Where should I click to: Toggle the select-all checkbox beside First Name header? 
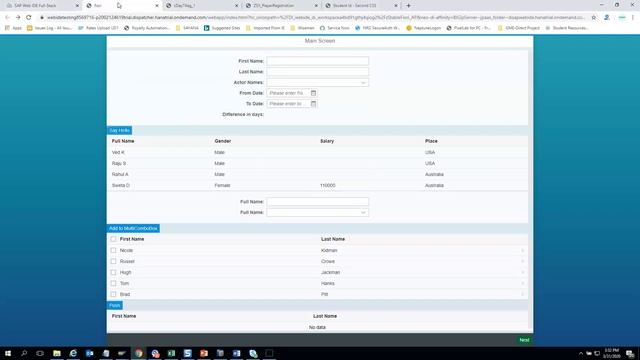(x=113, y=239)
